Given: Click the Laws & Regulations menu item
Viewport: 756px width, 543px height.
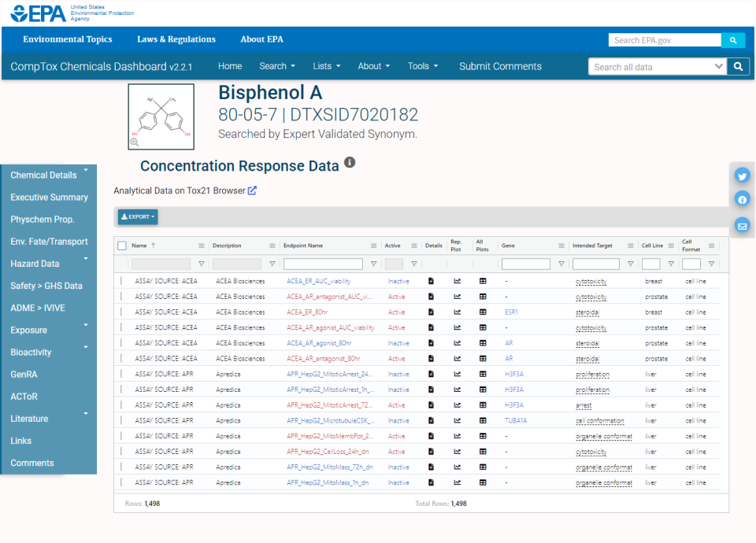Looking at the screenshot, I should coord(176,39).
